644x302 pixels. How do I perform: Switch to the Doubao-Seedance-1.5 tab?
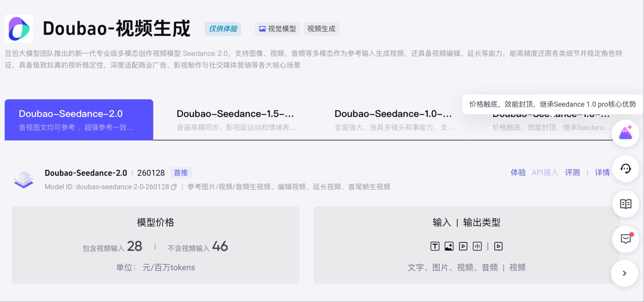click(236, 120)
